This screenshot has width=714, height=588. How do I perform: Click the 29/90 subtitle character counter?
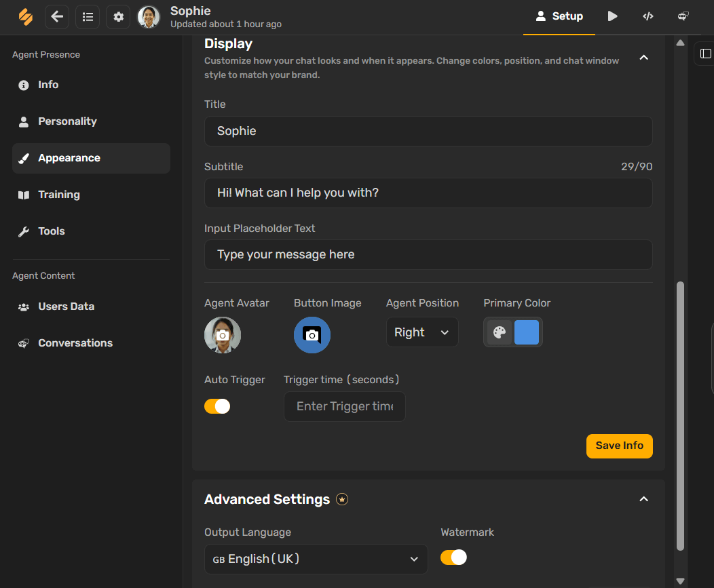pos(637,167)
